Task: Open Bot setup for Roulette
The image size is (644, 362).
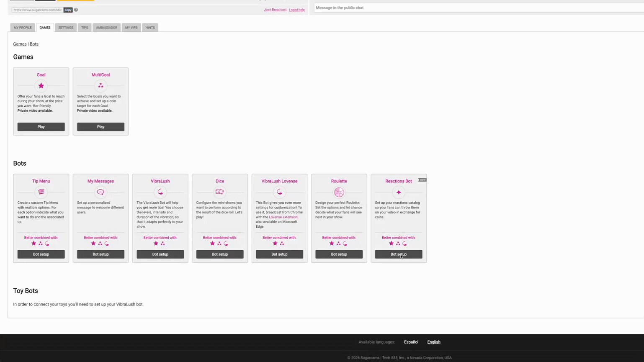Action: 339,254
